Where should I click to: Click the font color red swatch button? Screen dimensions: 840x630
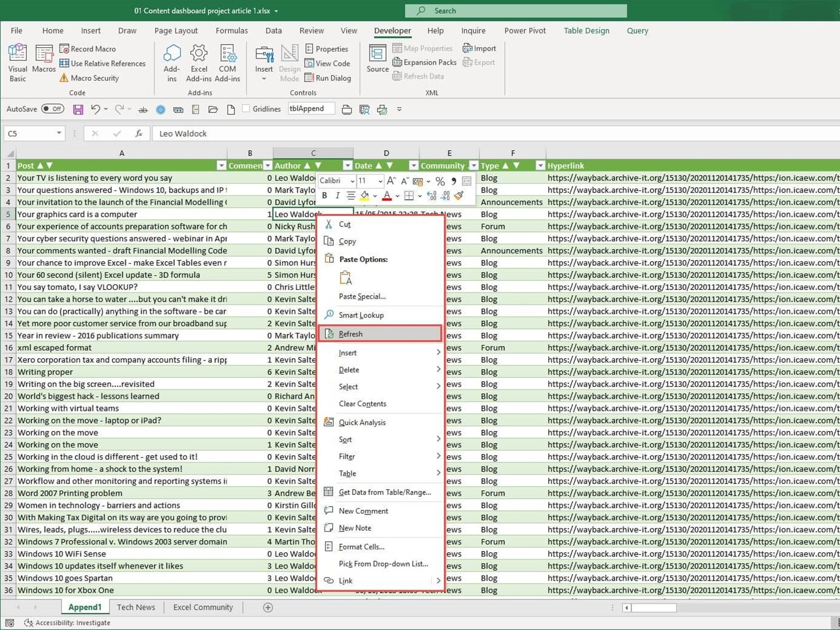(x=387, y=196)
